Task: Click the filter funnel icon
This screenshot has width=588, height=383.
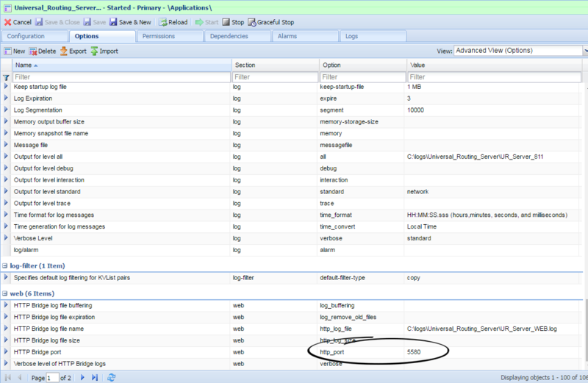Action: click(x=6, y=77)
